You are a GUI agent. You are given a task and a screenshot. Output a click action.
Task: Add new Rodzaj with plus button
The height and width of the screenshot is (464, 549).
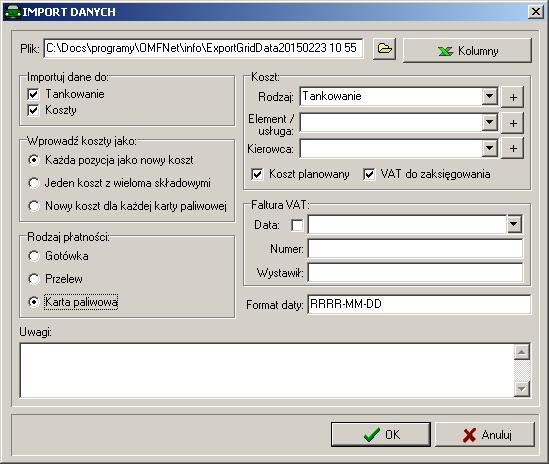[513, 97]
